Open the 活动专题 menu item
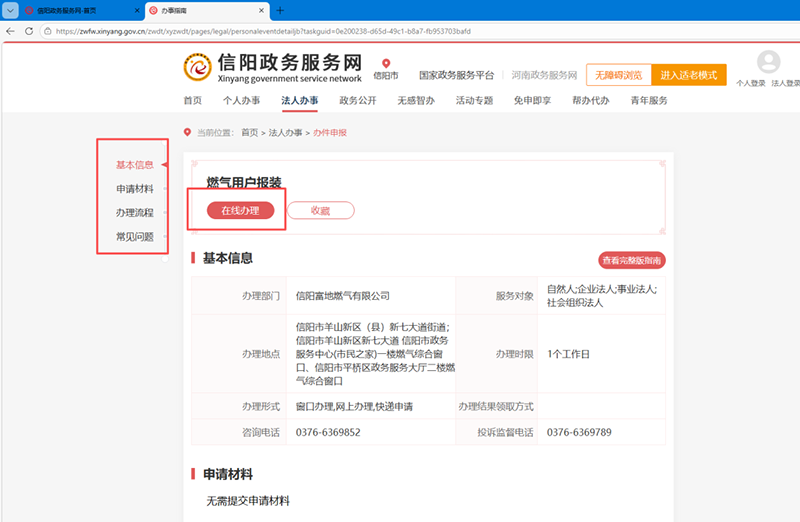Screen dimensions: 800x522 click(x=474, y=101)
